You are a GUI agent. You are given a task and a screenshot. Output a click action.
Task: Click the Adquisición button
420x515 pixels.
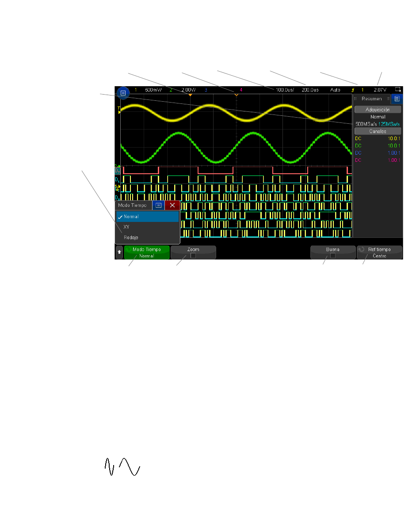point(378,110)
